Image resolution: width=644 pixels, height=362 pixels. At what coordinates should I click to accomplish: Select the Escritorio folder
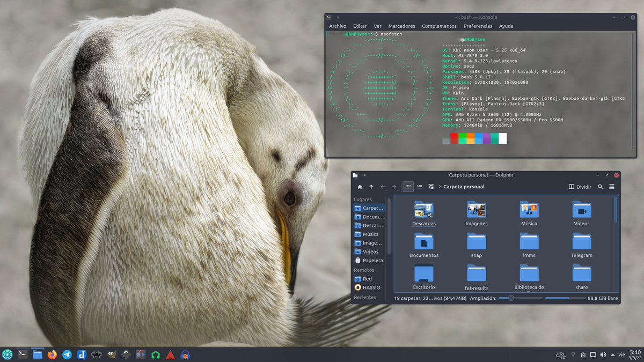[424, 274]
